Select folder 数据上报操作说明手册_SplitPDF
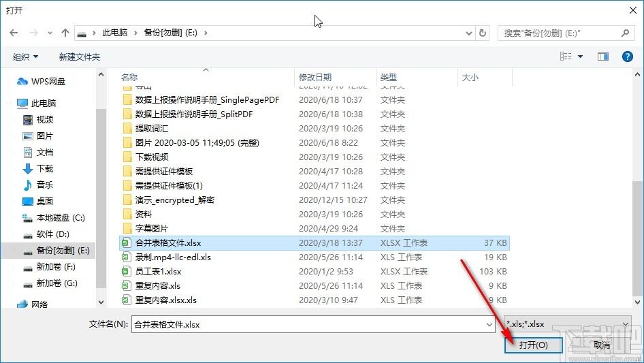Screen dimensions: 644x363 pyautogui.click(x=194, y=114)
